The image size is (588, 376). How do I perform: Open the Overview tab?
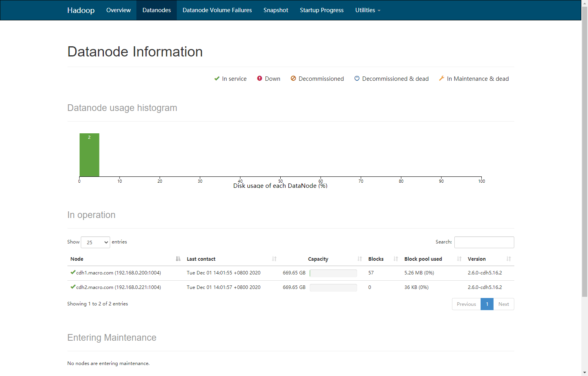point(118,10)
